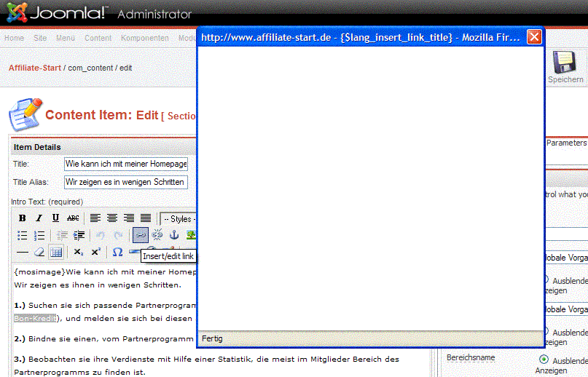Click the Speichern save button
Viewport: 588px width, 377px height.
pyautogui.click(x=565, y=67)
